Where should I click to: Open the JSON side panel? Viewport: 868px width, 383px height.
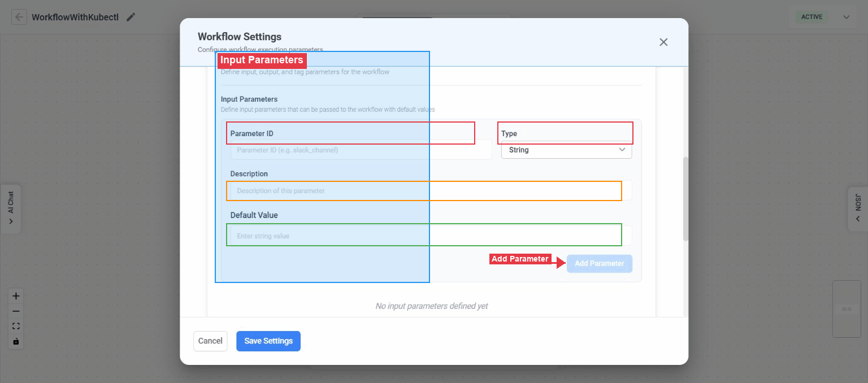point(858,209)
